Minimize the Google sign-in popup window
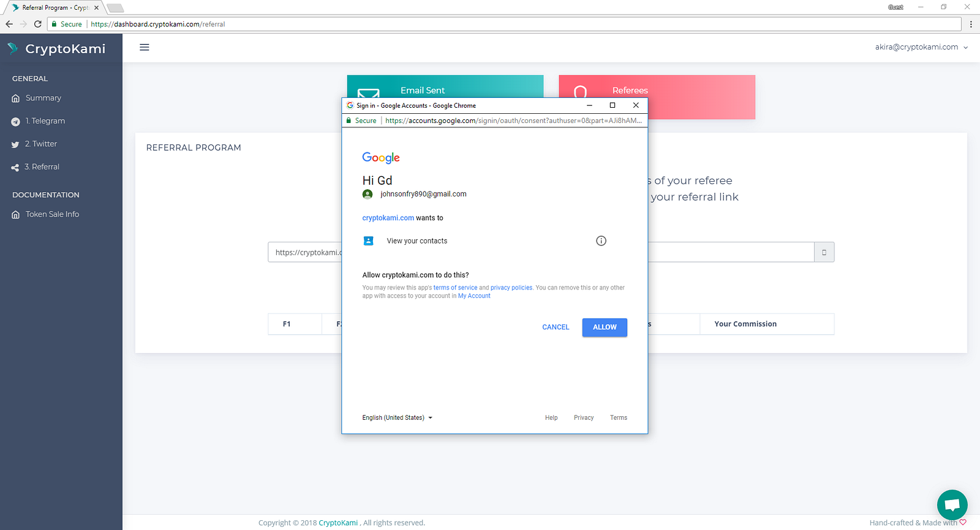 [589, 105]
